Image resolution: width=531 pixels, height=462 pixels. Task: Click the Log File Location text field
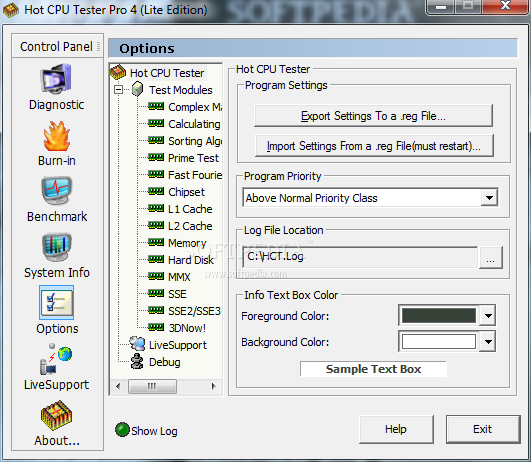(x=360, y=257)
